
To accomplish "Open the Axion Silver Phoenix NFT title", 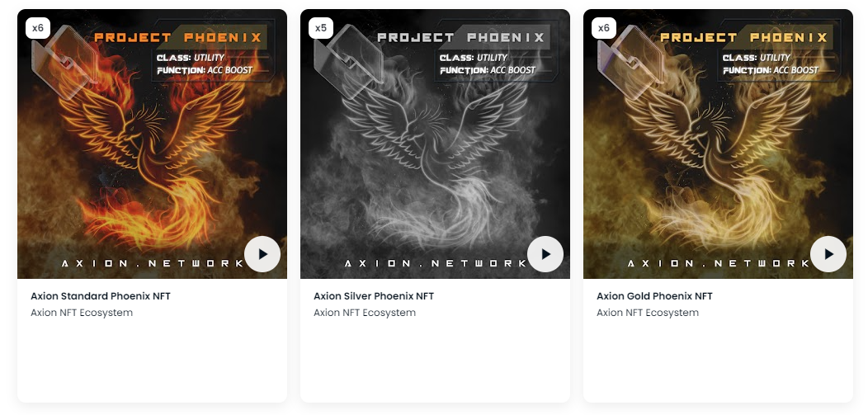I will pos(374,296).
